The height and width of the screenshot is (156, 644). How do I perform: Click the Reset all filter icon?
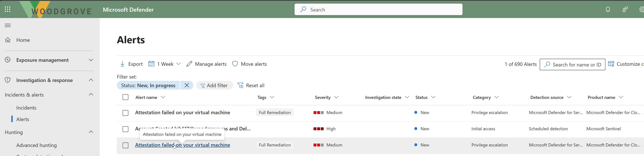pyautogui.click(x=240, y=86)
